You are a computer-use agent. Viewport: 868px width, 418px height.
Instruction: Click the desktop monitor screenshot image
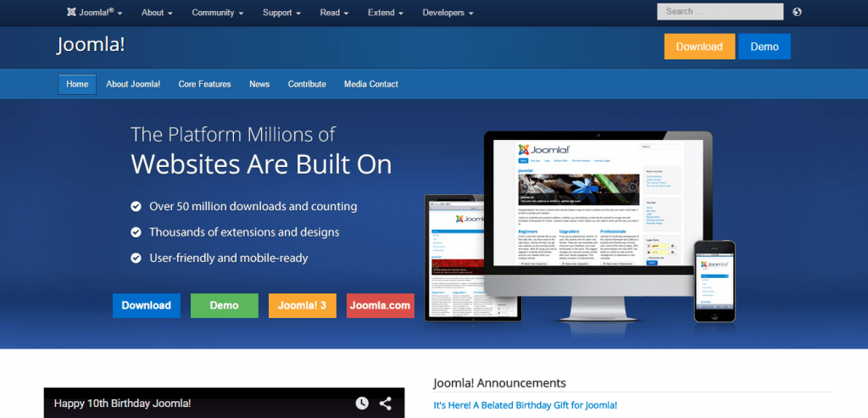tap(598, 226)
